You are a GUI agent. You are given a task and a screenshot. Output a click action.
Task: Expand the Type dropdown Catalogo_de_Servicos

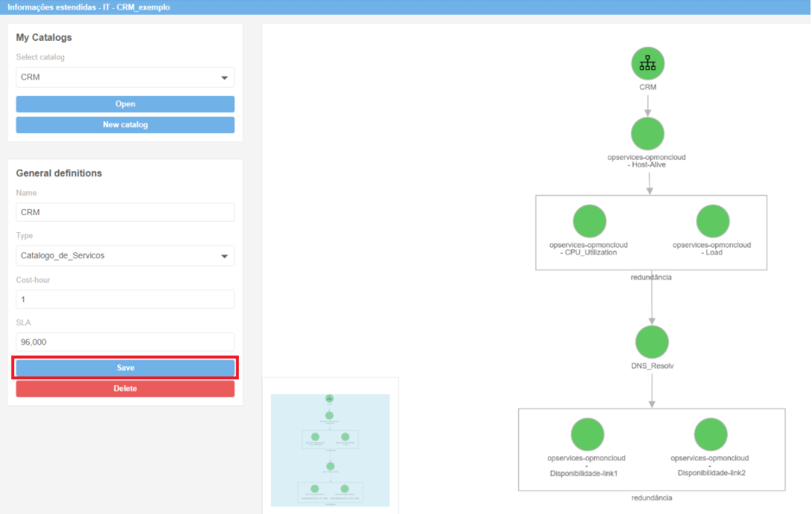point(125,256)
